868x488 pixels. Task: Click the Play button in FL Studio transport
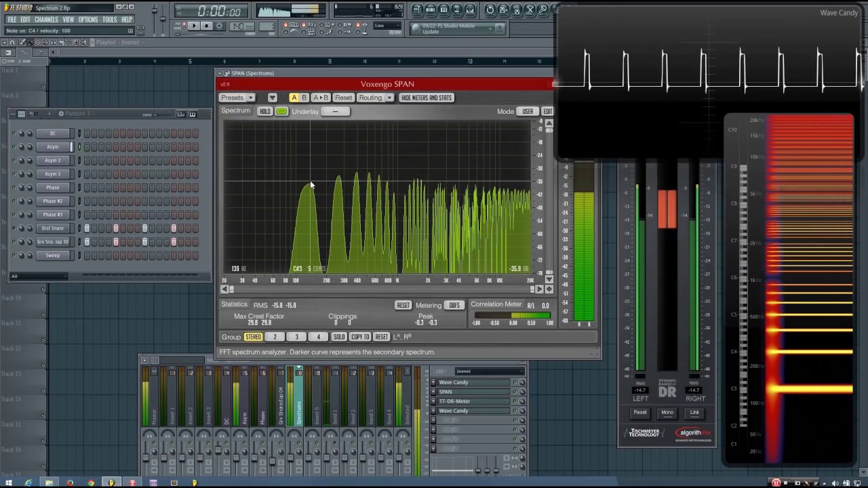pos(193,26)
